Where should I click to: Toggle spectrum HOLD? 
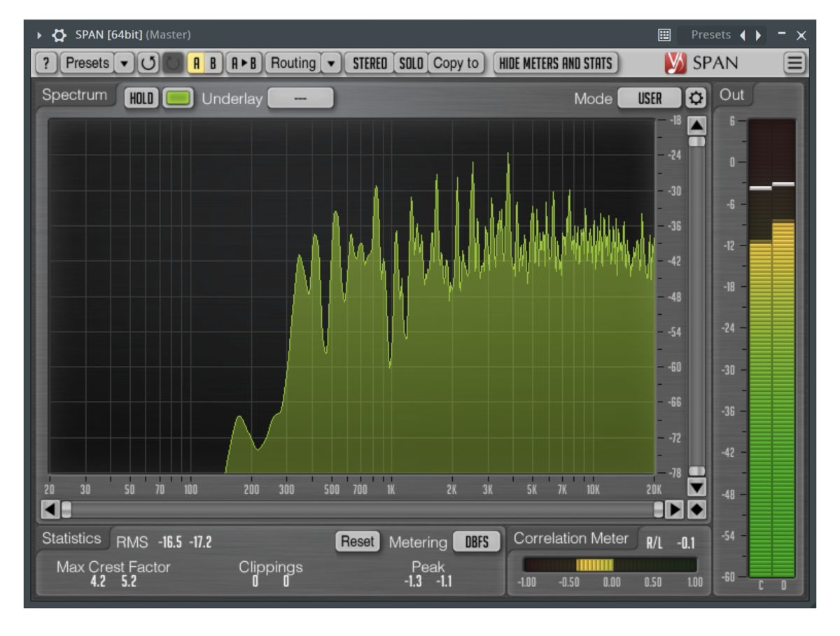[141, 98]
